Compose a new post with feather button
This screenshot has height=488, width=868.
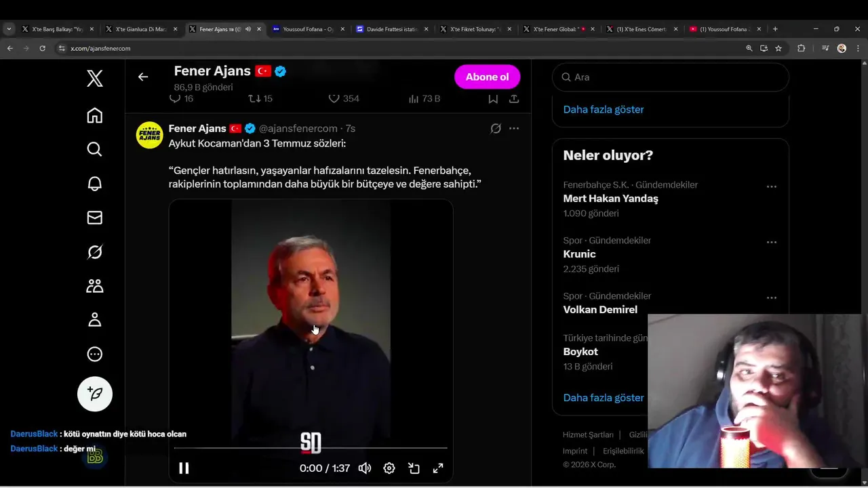pyautogui.click(x=95, y=394)
